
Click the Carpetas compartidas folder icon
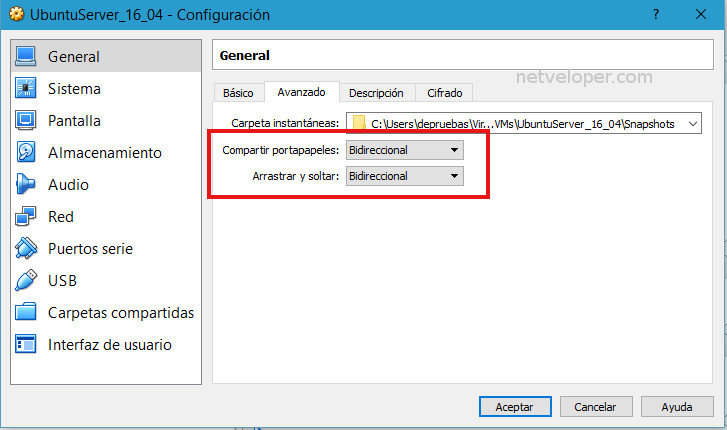point(26,312)
